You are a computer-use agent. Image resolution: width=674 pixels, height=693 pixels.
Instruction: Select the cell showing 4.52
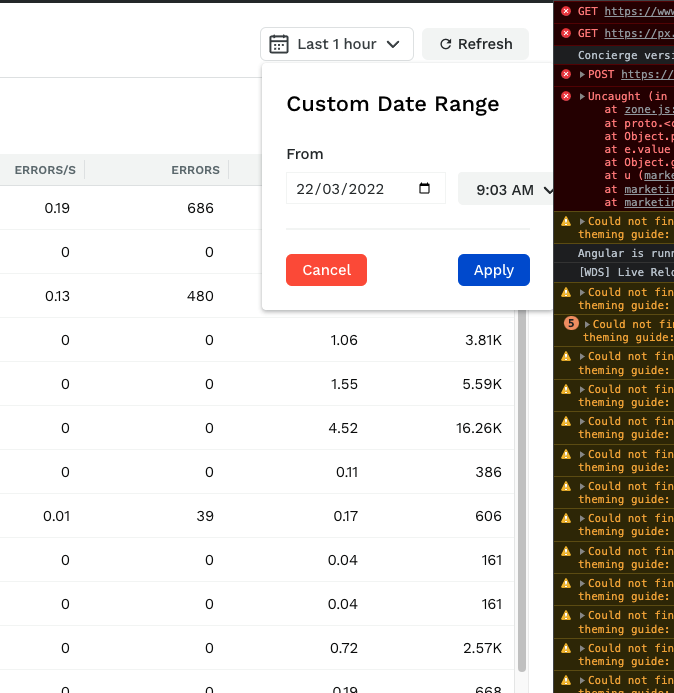click(x=343, y=428)
